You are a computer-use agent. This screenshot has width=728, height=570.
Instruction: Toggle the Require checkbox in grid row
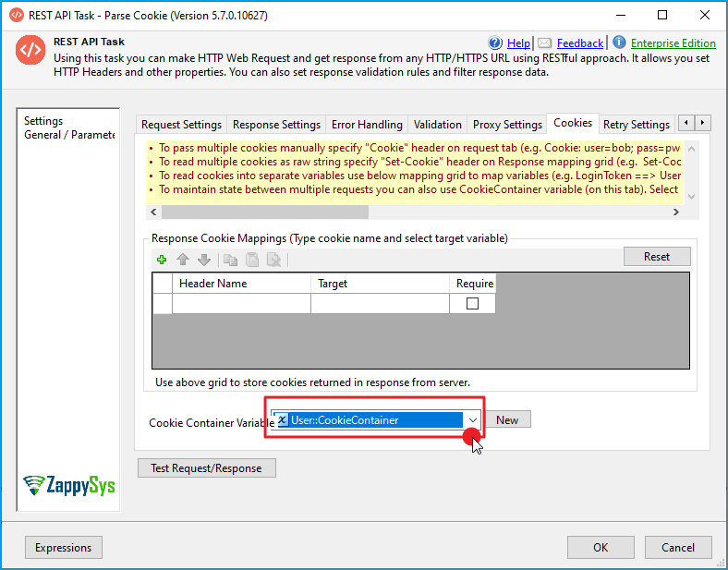pyautogui.click(x=472, y=304)
